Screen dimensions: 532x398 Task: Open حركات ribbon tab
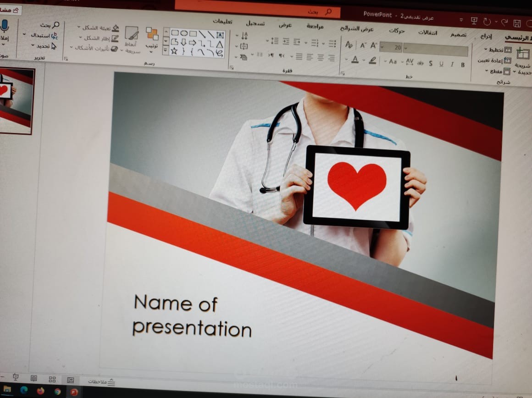397,31
